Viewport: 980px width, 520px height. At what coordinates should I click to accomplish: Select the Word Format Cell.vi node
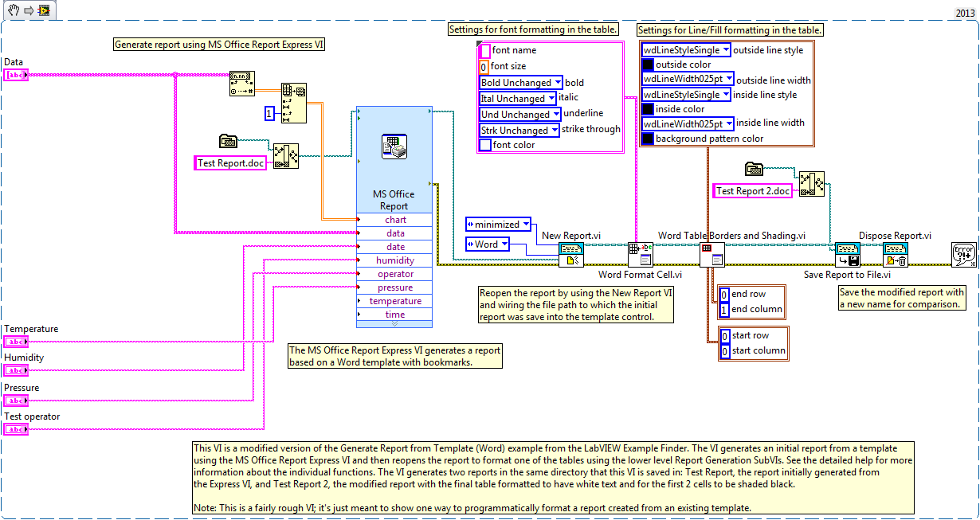(x=640, y=255)
